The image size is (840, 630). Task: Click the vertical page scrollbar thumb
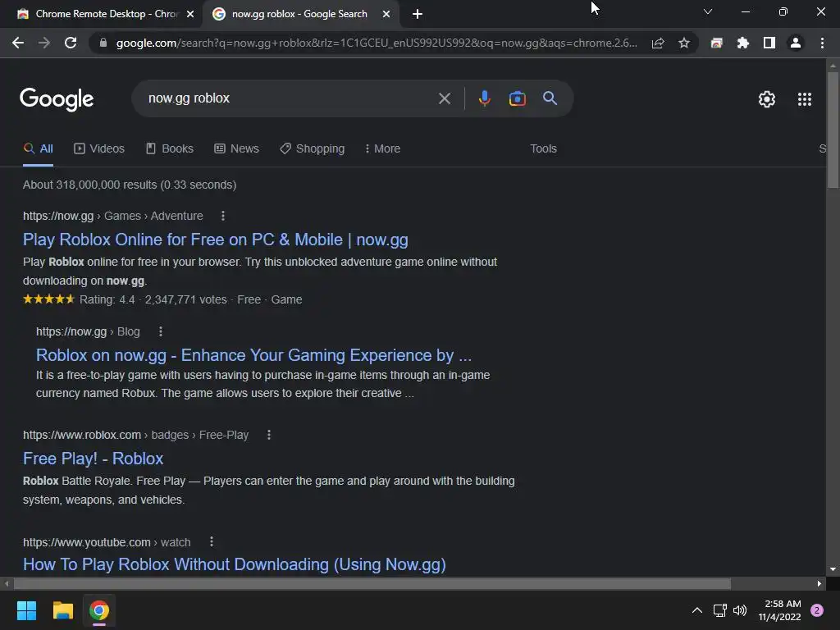pyautogui.click(x=833, y=130)
